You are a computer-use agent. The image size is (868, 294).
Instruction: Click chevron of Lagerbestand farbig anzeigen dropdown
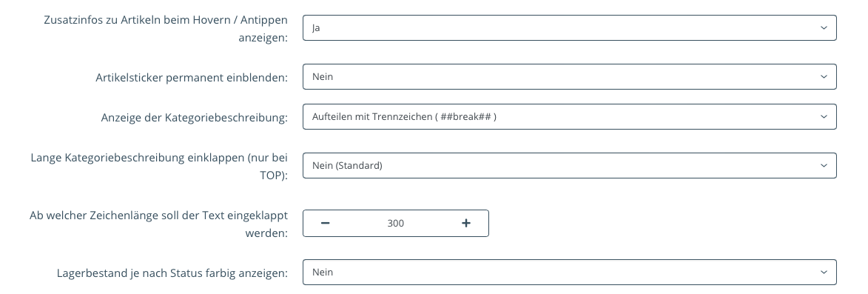(824, 273)
